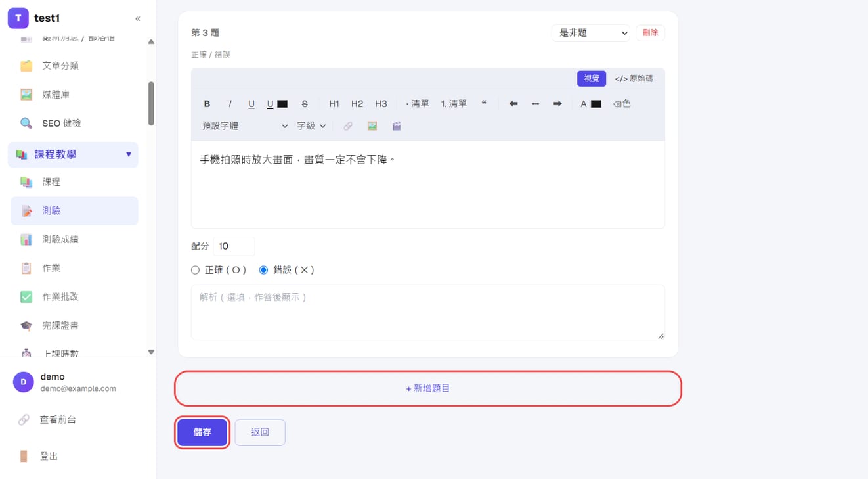Click the 配分 score input field
868x479 pixels.
(234, 246)
